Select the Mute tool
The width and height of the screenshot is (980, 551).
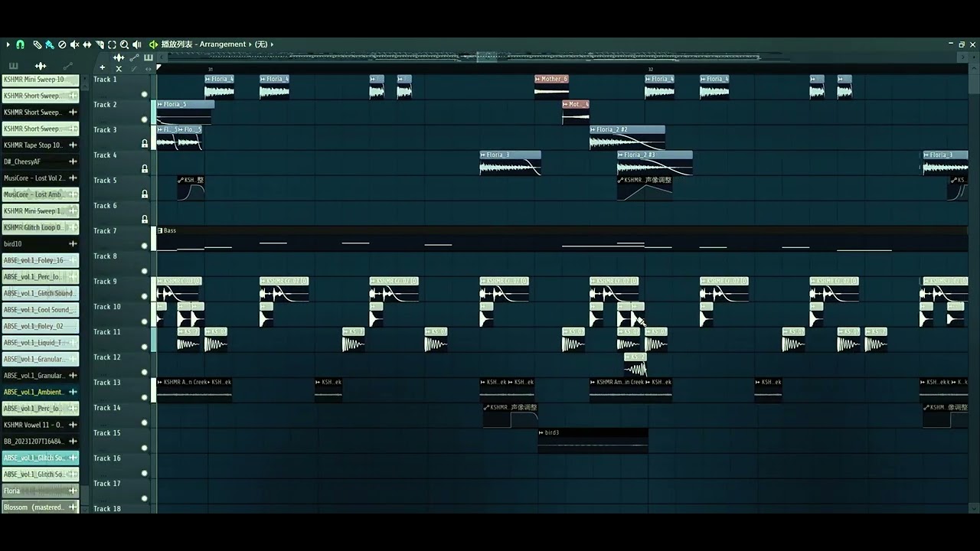(x=74, y=44)
